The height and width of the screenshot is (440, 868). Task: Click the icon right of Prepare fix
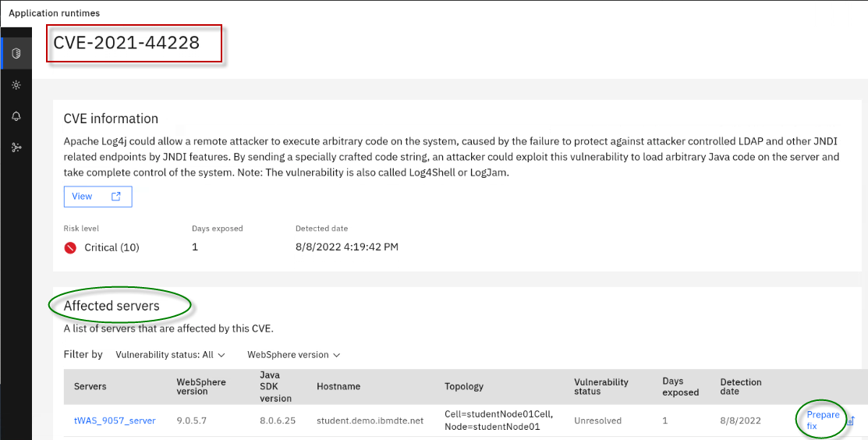point(851,421)
